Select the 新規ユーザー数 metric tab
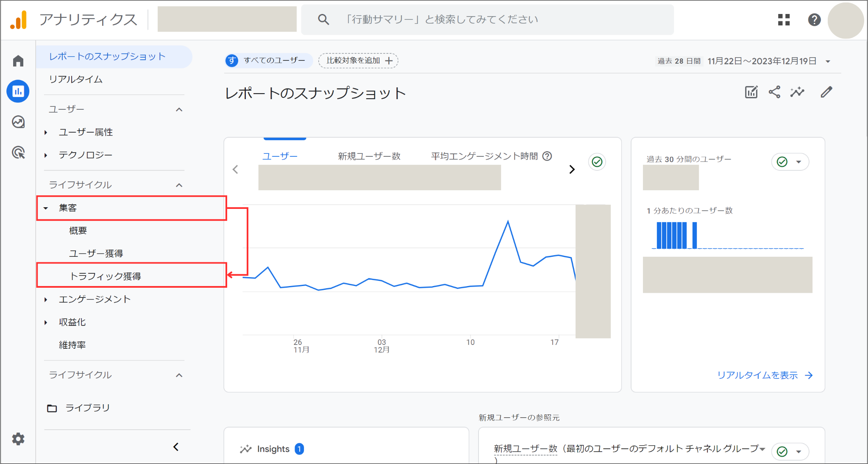 369,156
